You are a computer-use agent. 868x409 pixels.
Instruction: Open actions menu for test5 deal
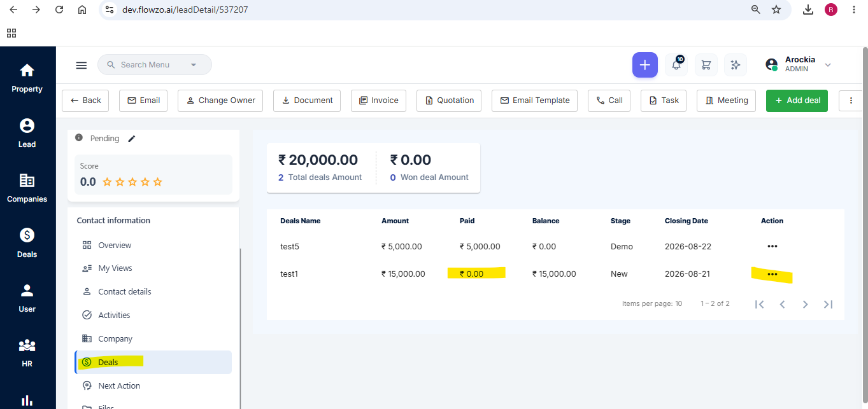click(772, 246)
